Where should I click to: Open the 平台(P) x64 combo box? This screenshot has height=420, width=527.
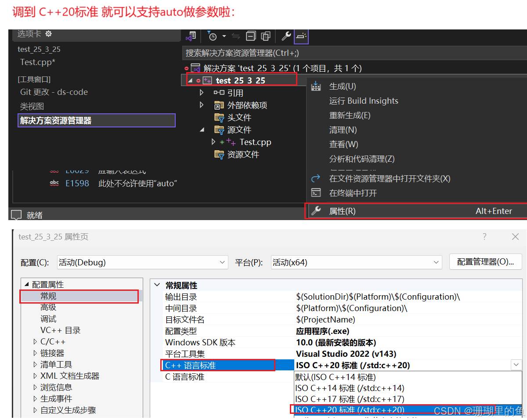[357, 262]
